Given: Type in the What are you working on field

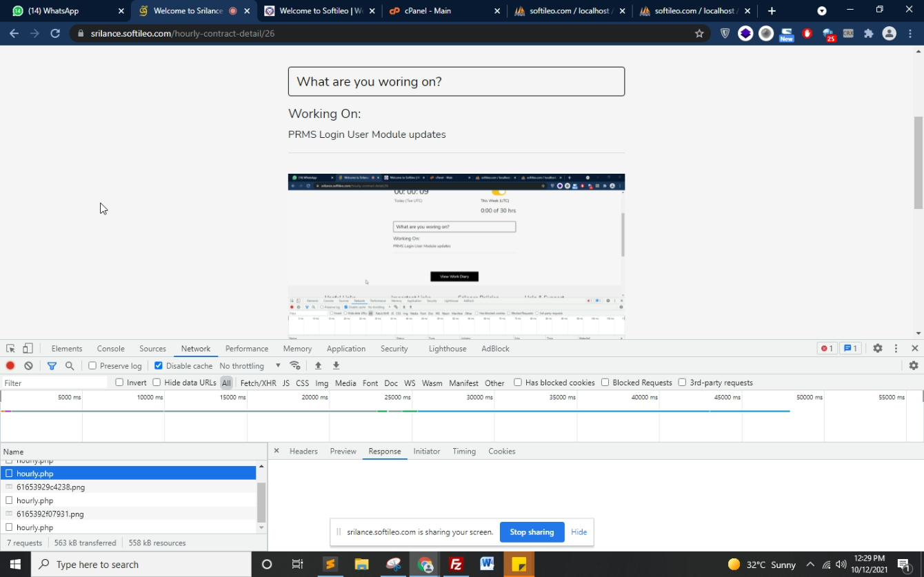Looking at the screenshot, I should click(x=456, y=81).
